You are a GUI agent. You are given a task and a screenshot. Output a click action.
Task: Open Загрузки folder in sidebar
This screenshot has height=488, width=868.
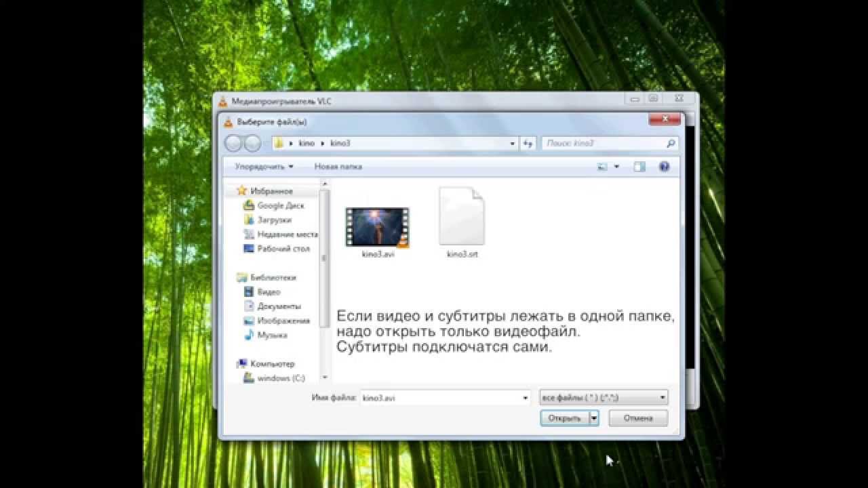275,220
